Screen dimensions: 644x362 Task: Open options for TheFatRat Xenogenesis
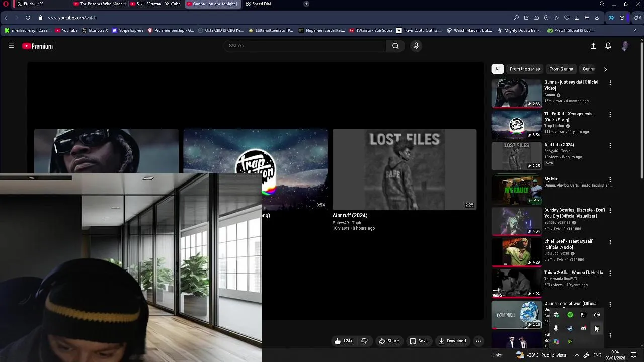pos(610,114)
